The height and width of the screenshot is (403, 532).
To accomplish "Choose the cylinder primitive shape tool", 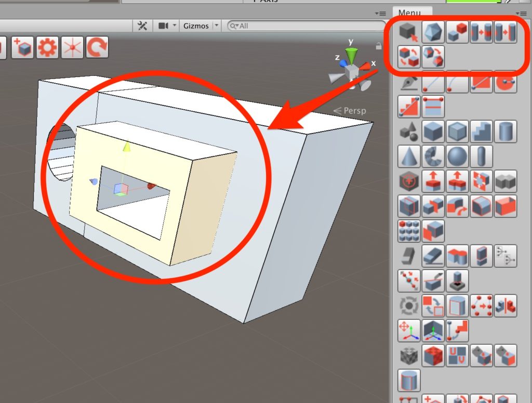I will coord(506,131).
